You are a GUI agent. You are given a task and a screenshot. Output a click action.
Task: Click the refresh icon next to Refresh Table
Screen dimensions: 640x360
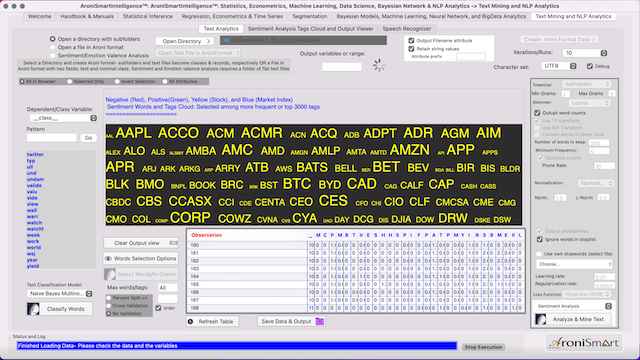pyautogui.click(x=191, y=322)
